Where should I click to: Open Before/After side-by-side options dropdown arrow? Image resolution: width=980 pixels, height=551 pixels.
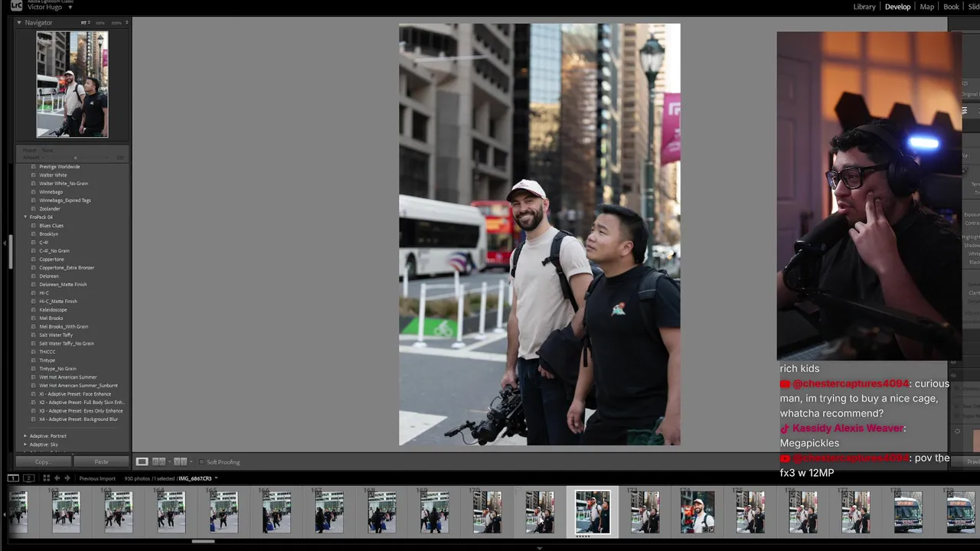pos(169,461)
